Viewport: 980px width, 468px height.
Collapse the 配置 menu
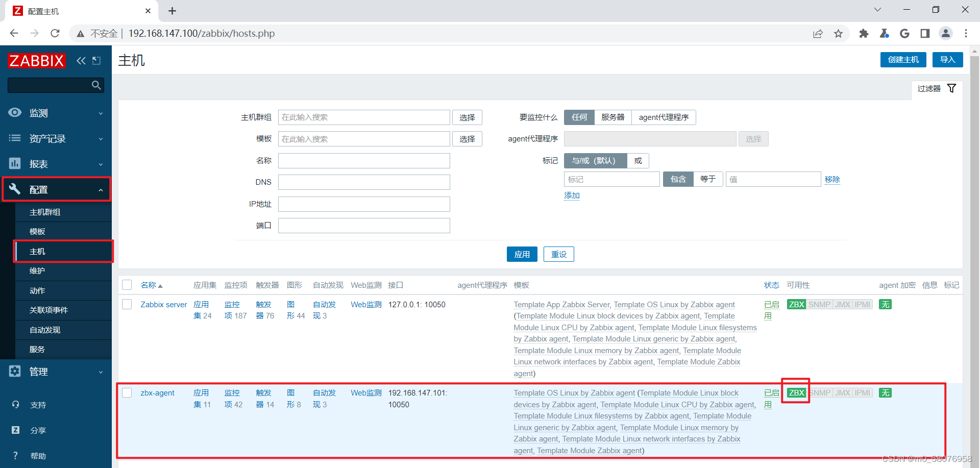pyautogui.click(x=101, y=190)
